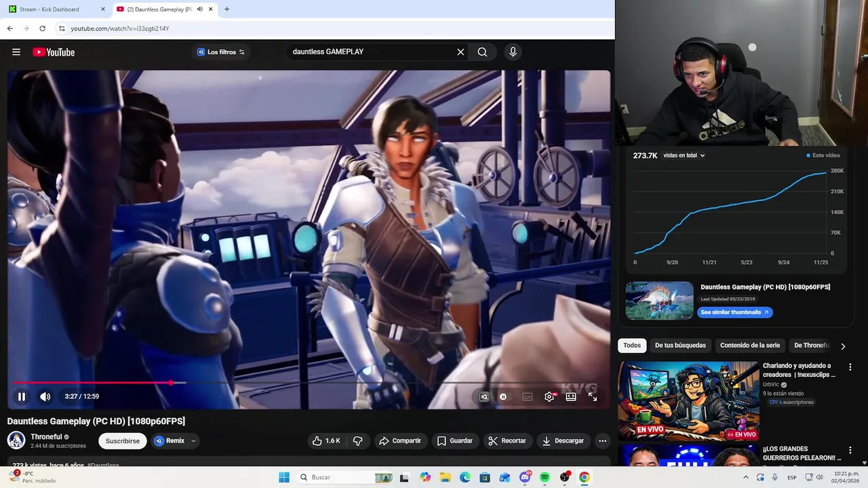Click 'Este video' legend in chart
The height and width of the screenshot is (488, 868).
[x=823, y=155]
